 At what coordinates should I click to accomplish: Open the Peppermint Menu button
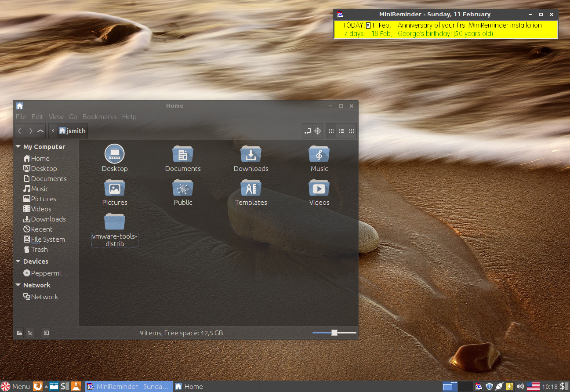pos(16,386)
